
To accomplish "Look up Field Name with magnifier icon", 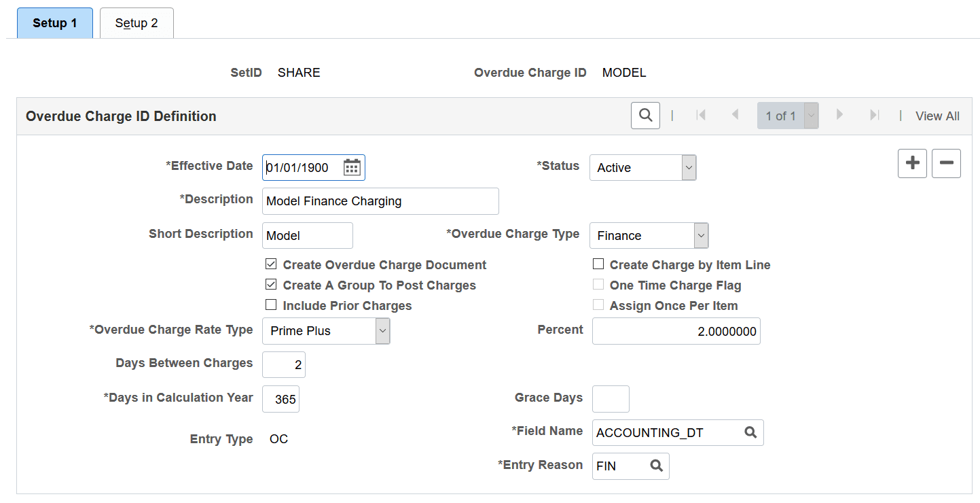I will (750, 432).
